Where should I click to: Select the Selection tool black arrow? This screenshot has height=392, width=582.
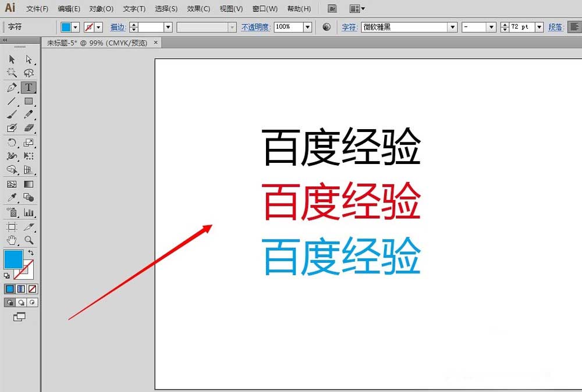click(12, 59)
